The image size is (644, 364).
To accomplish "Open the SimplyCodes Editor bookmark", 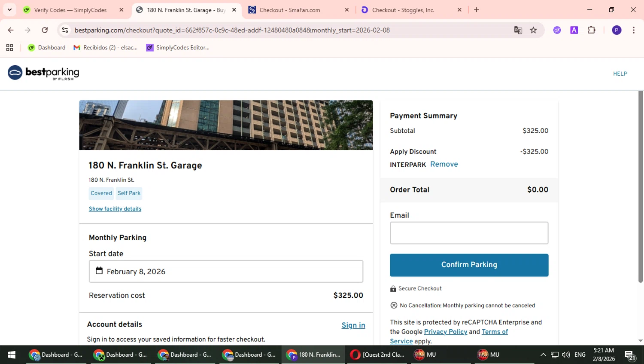I will (x=178, y=48).
